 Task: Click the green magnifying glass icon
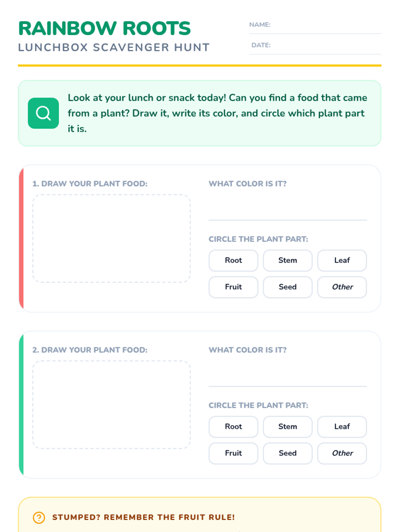click(x=43, y=113)
